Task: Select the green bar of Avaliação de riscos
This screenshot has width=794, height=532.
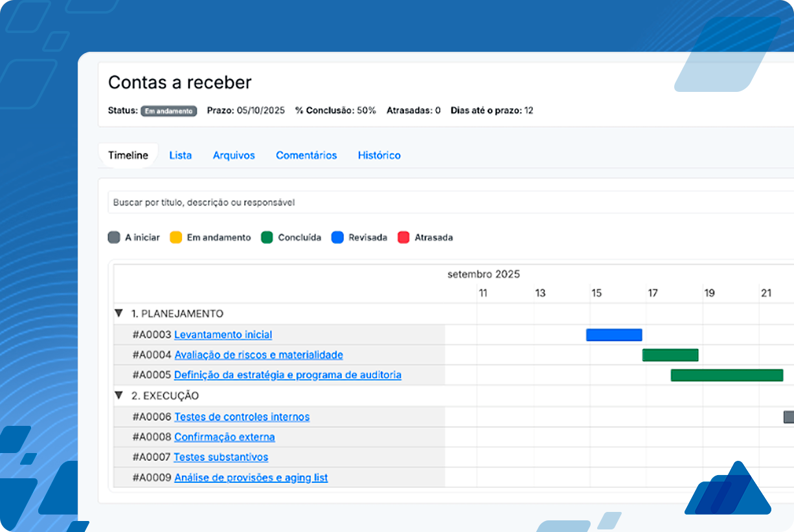Action: pos(670,355)
